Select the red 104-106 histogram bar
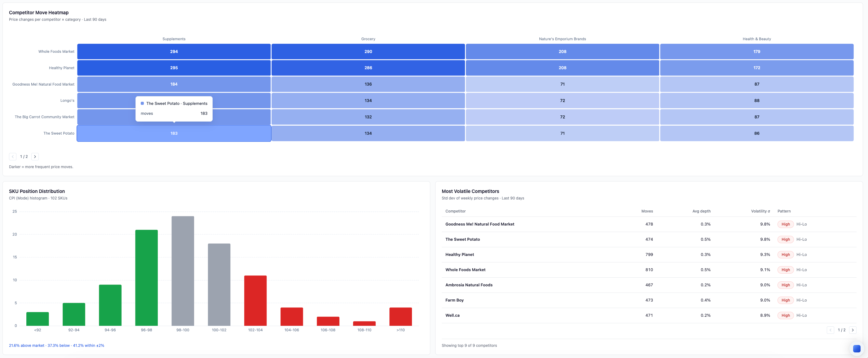 [x=292, y=316]
